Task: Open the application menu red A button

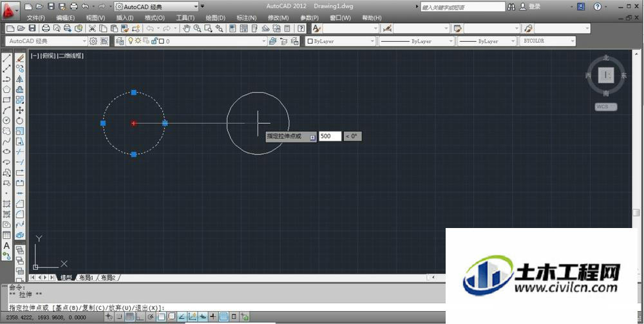Action: click(x=11, y=12)
